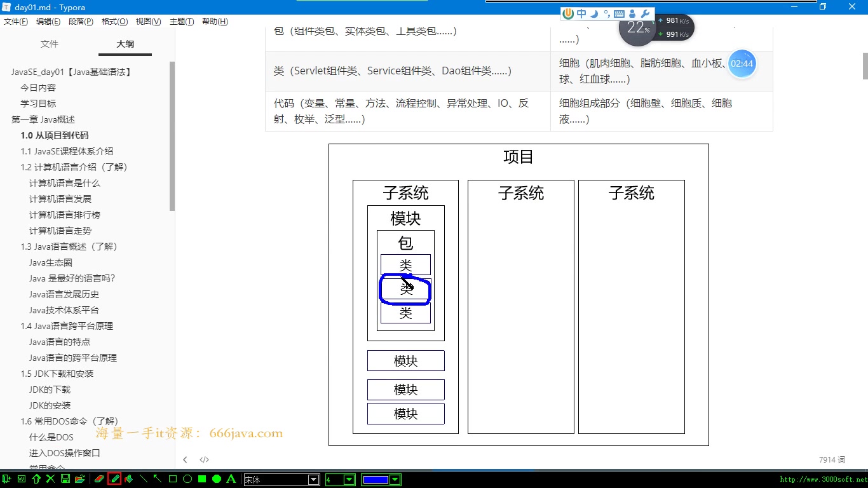Screen dimensions: 868x488
Task: Click the 02:44 timer floating bubble
Action: click(x=742, y=64)
